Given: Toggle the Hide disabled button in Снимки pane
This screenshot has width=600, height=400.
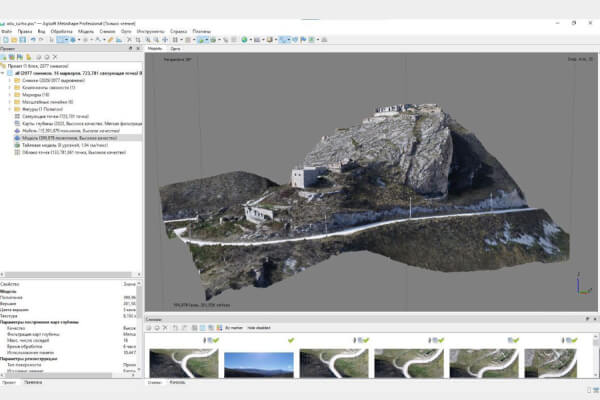Looking at the screenshot, I should 259,328.
